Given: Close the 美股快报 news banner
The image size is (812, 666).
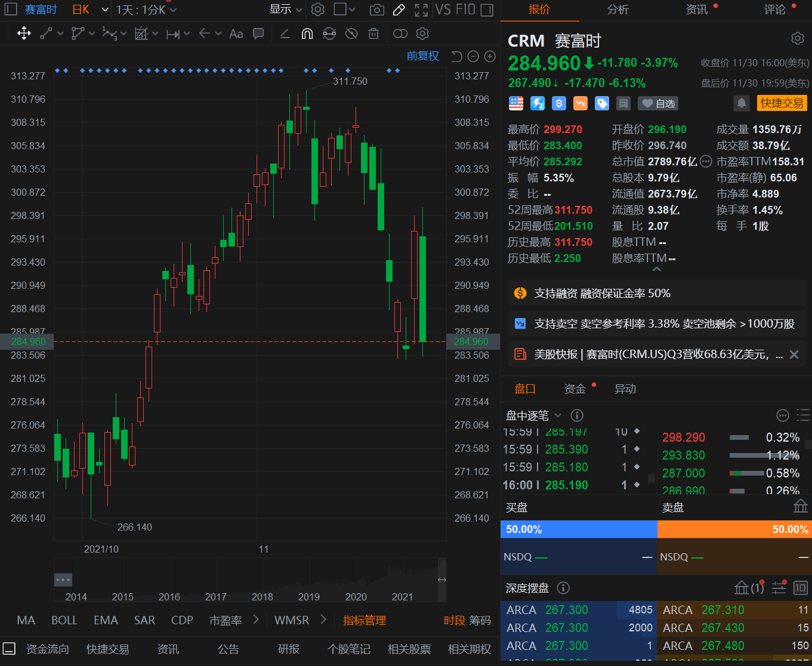Looking at the screenshot, I should (794, 354).
